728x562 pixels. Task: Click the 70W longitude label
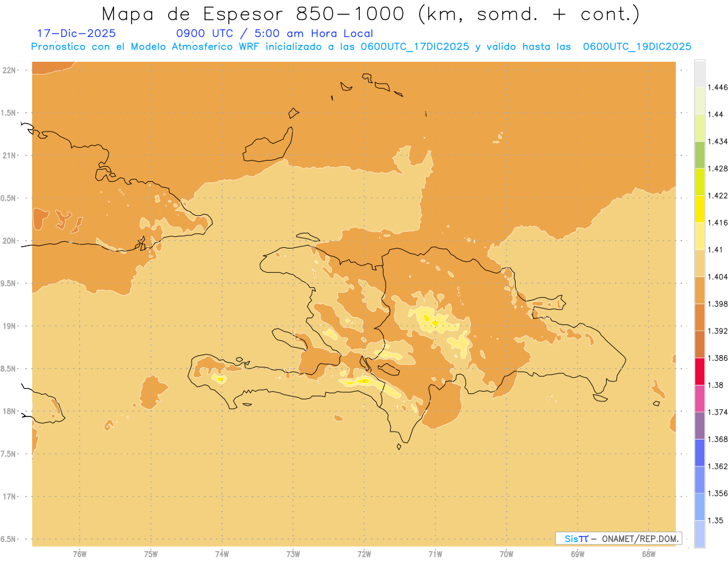pos(507,554)
